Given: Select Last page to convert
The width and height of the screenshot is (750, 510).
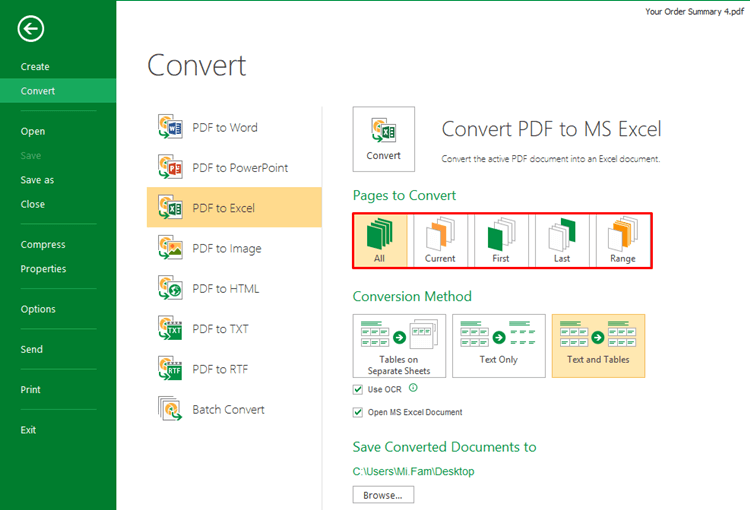Looking at the screenshot, I should 562,241.
